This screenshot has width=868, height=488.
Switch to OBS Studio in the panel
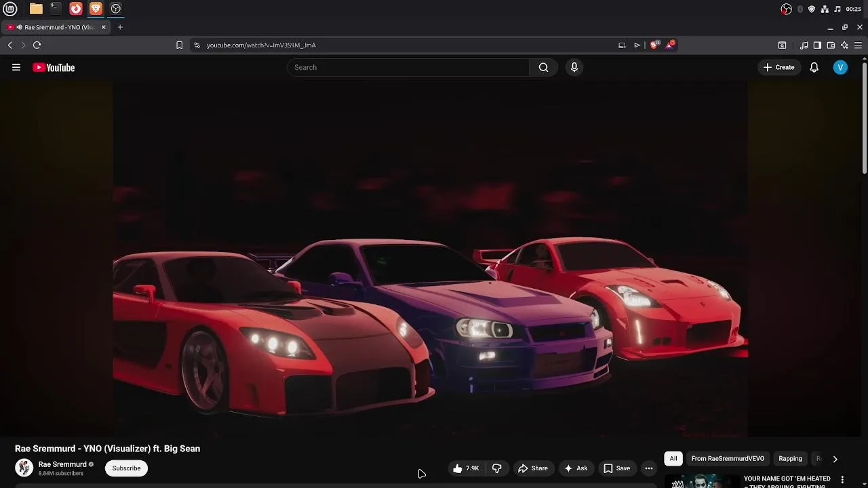click(116, 9)
